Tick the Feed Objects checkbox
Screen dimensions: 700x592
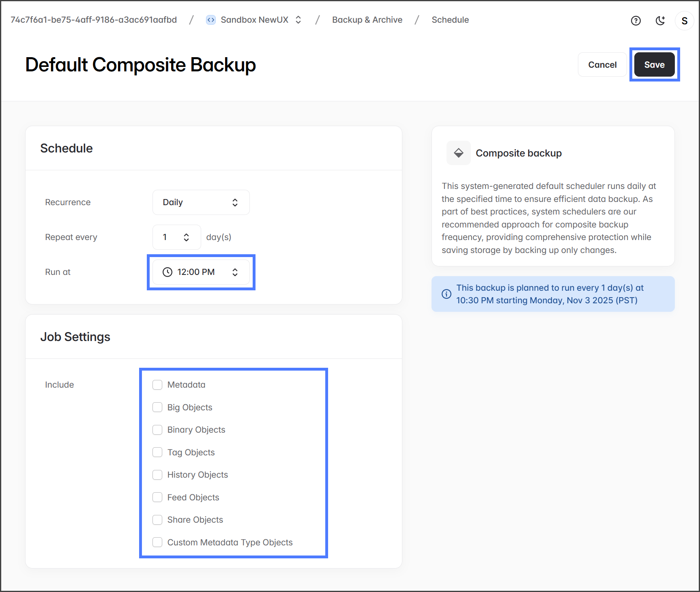pos(157,497)
